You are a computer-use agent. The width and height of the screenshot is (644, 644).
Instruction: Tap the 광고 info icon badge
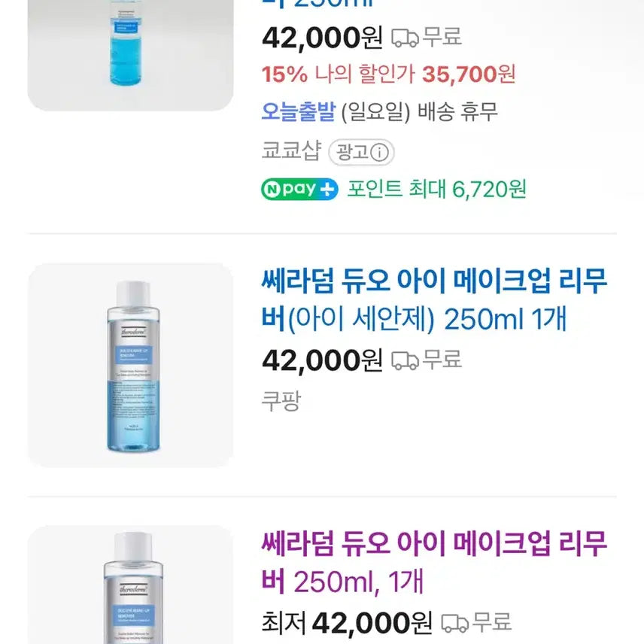361,153
